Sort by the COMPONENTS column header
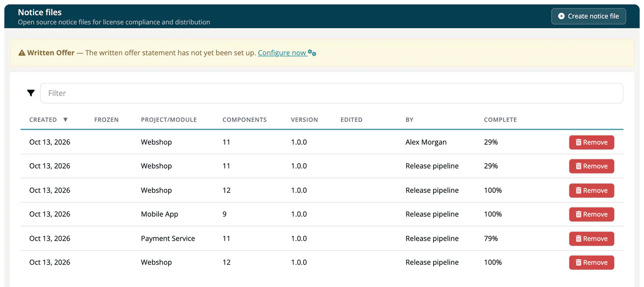The height and width of the screenshot is (287, 644). (x=244, y=119)
